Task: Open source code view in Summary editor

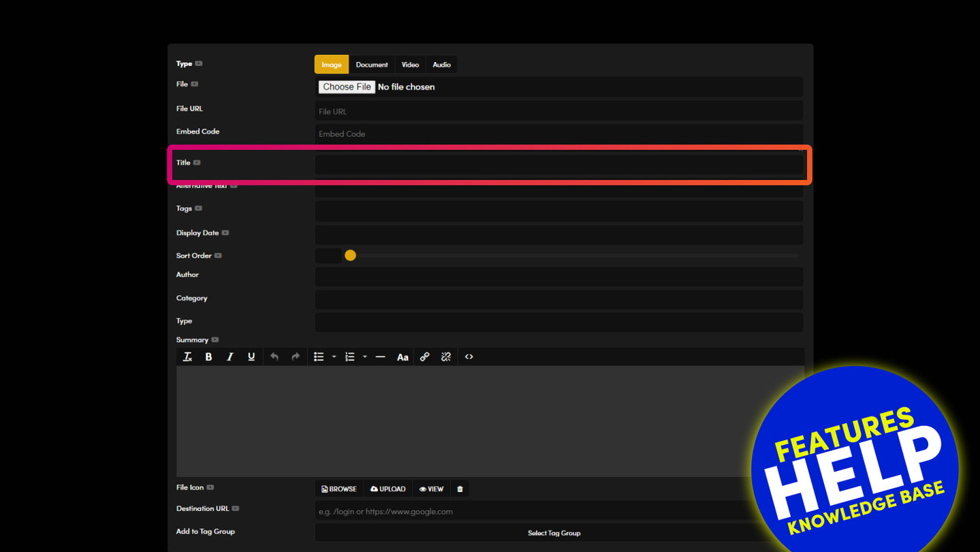Action: point(469,357)
